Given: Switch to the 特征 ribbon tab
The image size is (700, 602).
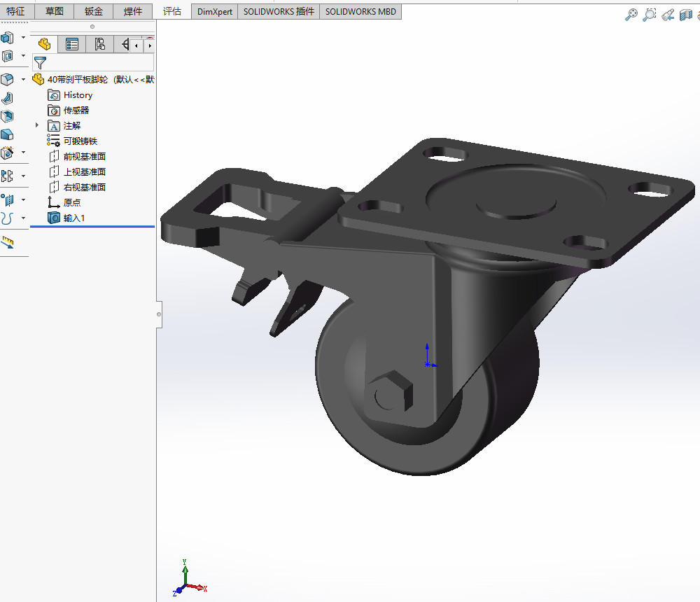Looking at the screenshot, I should point(16,11).
